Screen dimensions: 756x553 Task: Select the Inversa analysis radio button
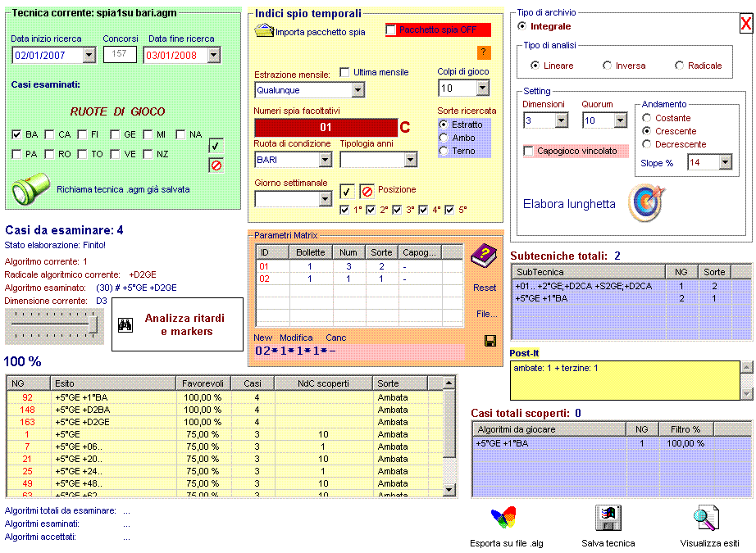coord(607,66)
